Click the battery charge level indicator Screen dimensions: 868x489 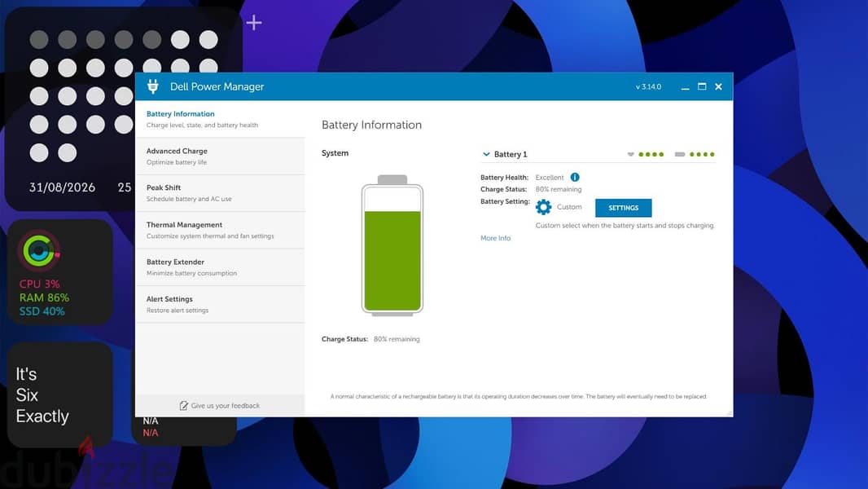[x=680, y=155]
